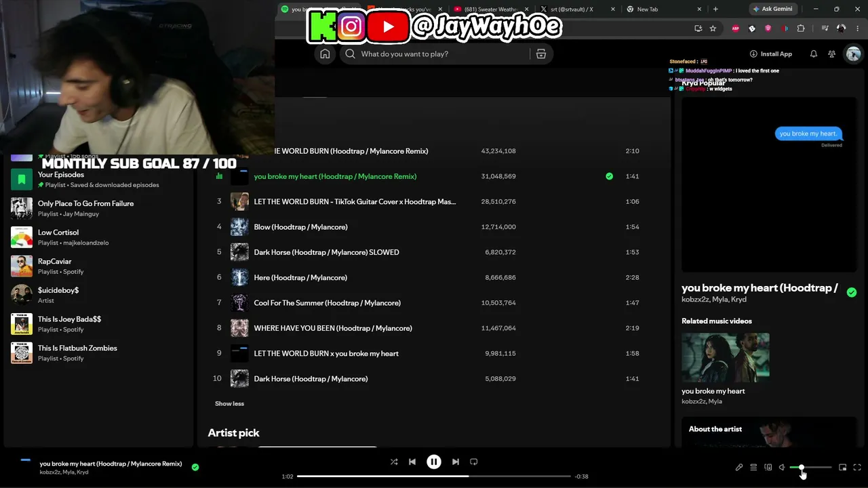Toggle saved check in right panel song header

pos(852,293)
